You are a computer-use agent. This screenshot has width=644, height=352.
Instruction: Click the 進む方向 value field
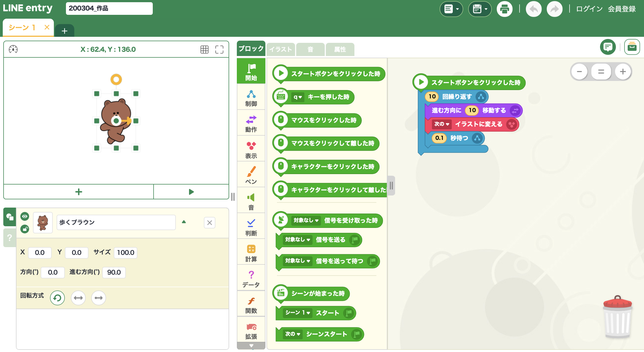(114, 272)
